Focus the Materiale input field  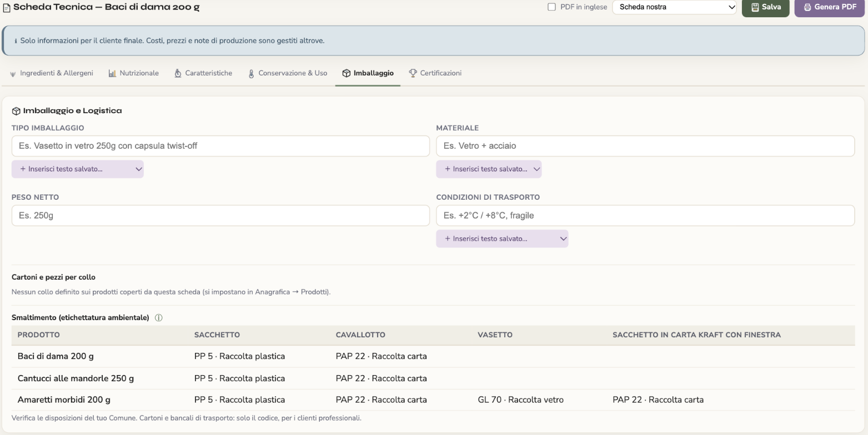click(x=645, y=146)
